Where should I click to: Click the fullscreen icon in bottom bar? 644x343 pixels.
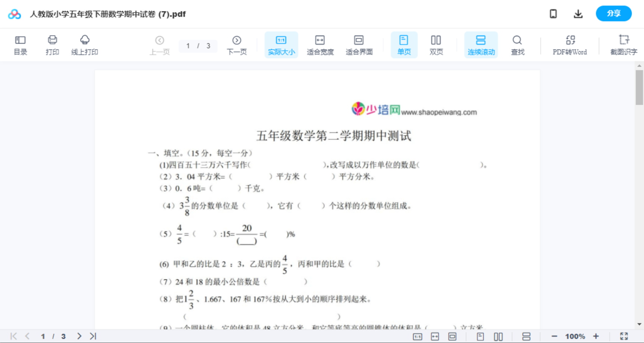point(624,336)
